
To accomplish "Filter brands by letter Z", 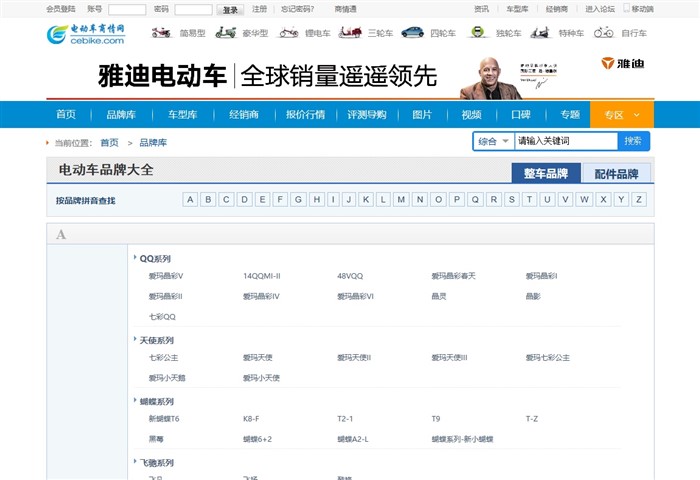I will [x=639, y=200].
